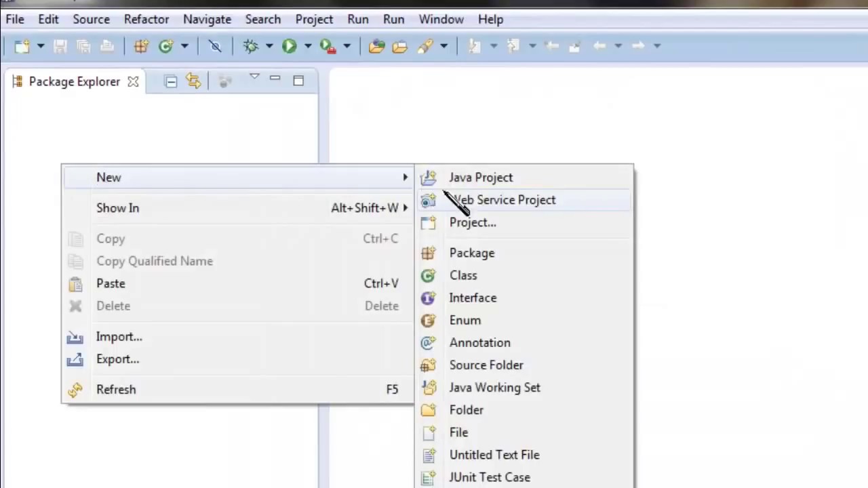Select Java Working Set in the submenu
This screenshot has height=488, width=868.
pos(524,388)
